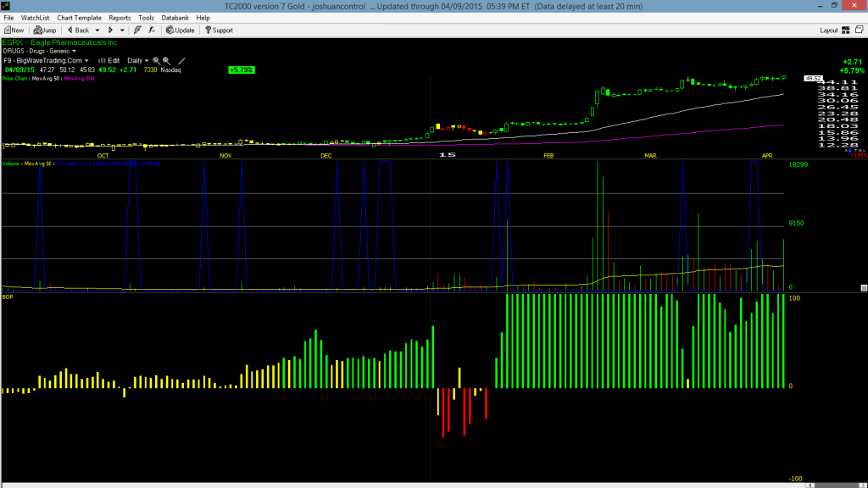Expand the DRUGS - Drugs - Generic dropdown
Viewport: 868px width, 488px height.
coord(39,51)
